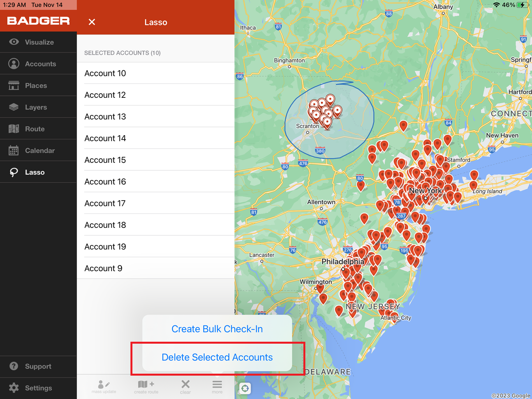Select Account 19 in the list
Screen dimensions: 532x399
[x=156, y=247]
